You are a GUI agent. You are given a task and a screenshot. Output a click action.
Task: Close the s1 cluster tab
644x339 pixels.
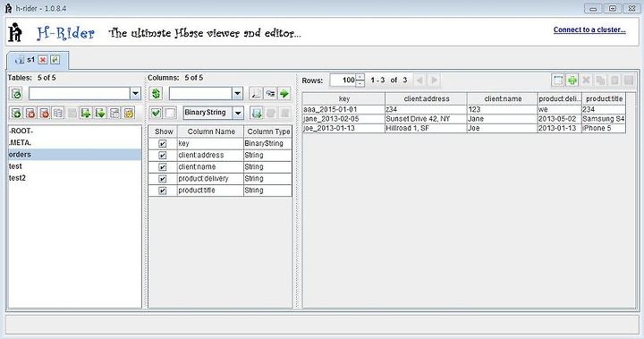[x=43, y=60]
